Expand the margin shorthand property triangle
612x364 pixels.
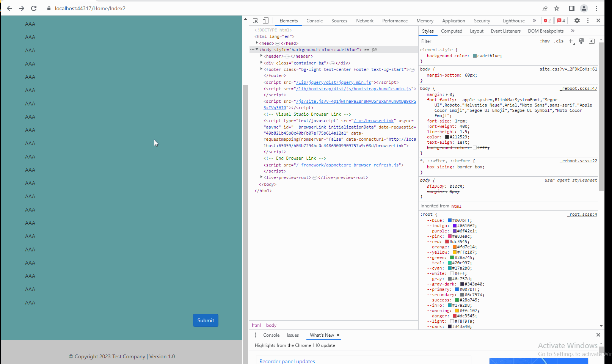tap(447, 94)
